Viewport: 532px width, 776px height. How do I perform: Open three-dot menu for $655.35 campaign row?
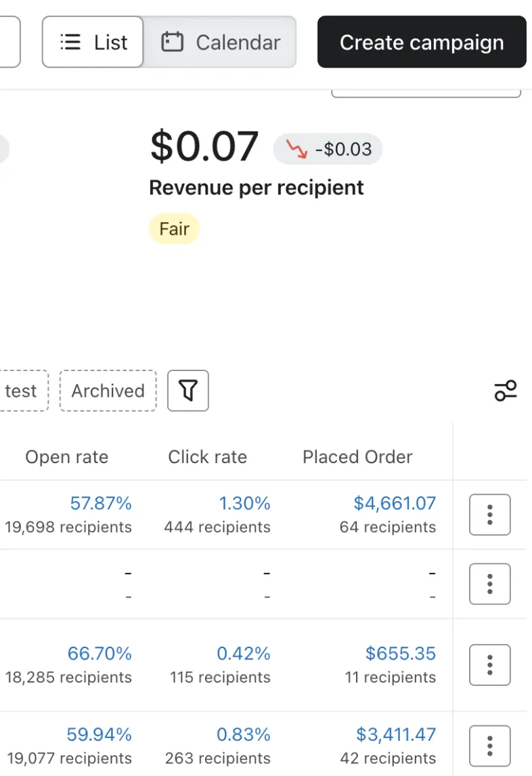pos(489,665)
